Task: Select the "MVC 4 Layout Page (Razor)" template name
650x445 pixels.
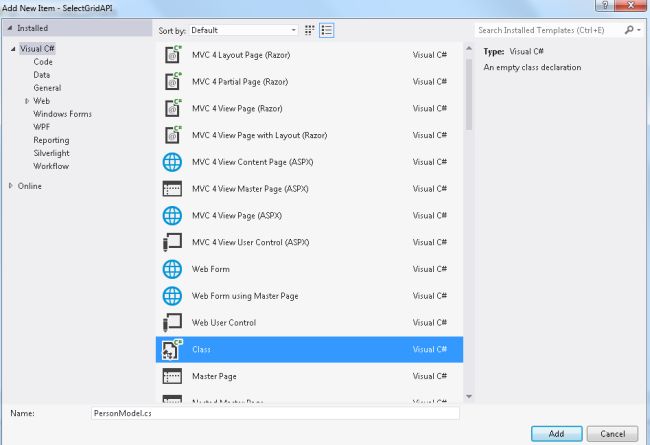Action: point(241,55)
